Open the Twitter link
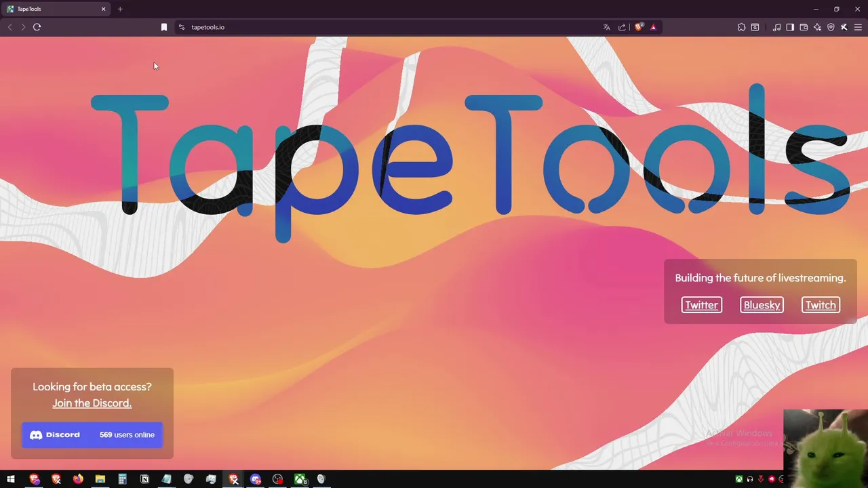The width and height of the screenshot is (868, 488). (x=701, y=305)
